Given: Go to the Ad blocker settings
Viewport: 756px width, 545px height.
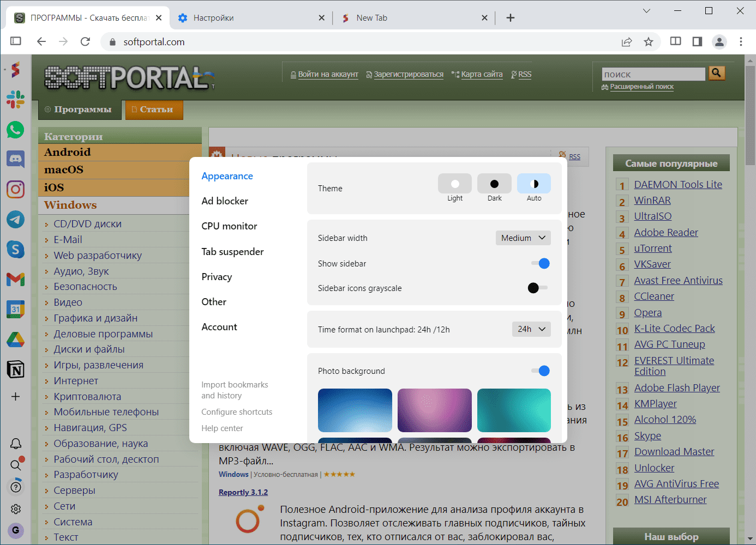Looking at the screenshot, I should click(225, 201).
